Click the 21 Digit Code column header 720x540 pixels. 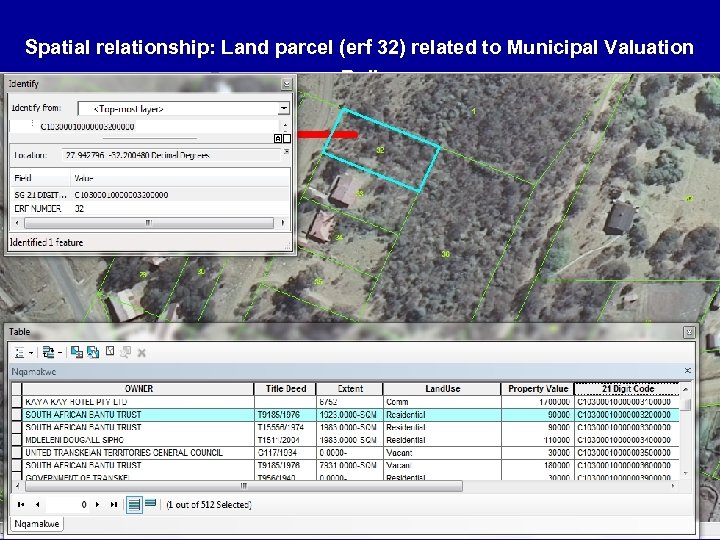pyautogui.click(x=627, y=388)
